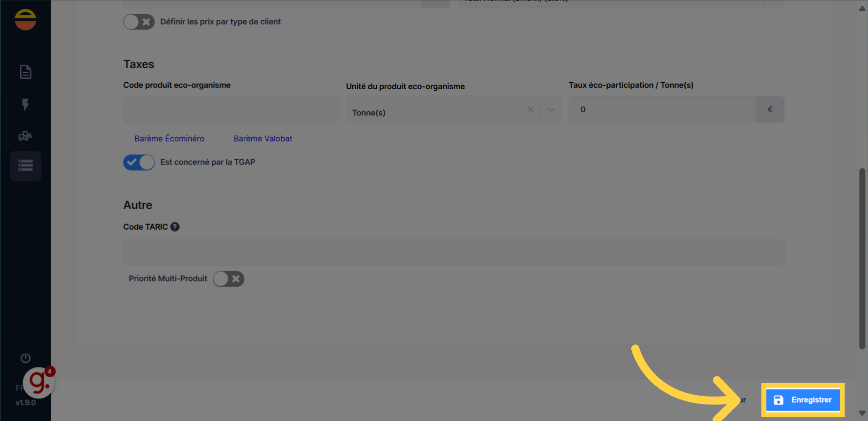Focus the Code TARIC input field
The image size is (868, 421).
[454, 252]
